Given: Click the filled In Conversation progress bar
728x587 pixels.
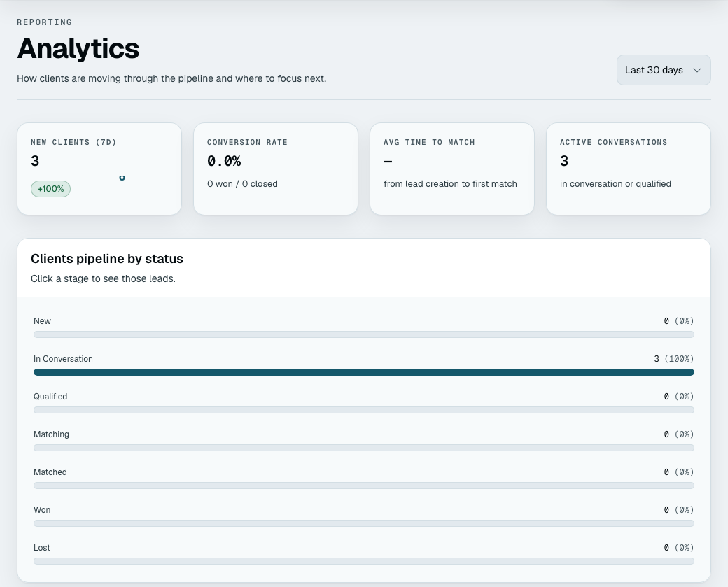Looking at the screenshot, I should [364, 372].
